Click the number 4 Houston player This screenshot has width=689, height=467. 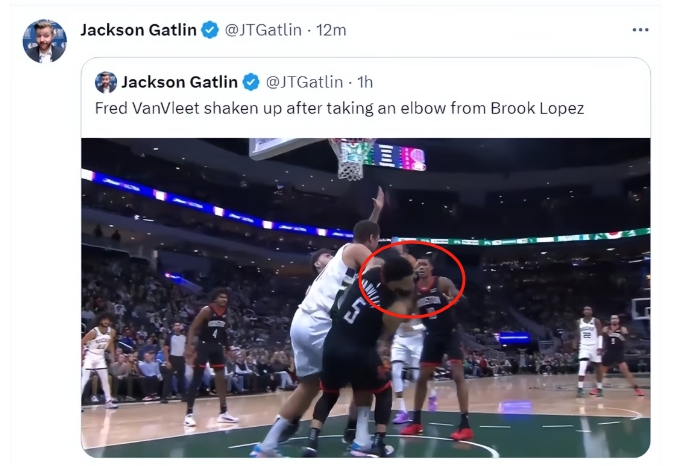(210, 356)
